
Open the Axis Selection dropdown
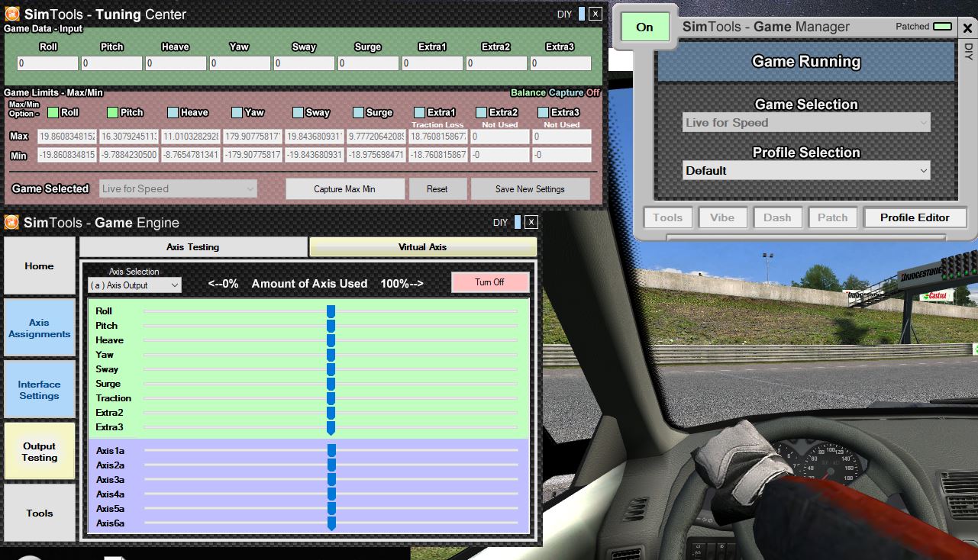[x=134, y=285]
